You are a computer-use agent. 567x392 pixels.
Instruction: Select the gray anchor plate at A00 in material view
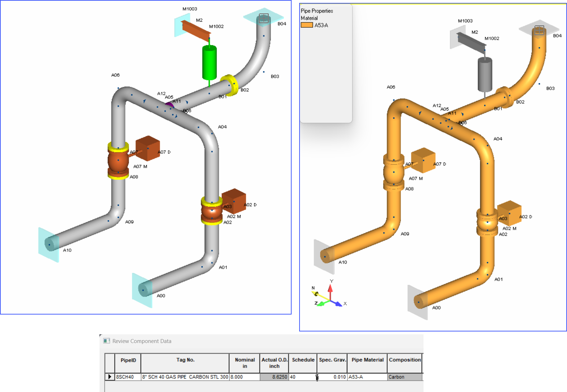pos(417,302)
